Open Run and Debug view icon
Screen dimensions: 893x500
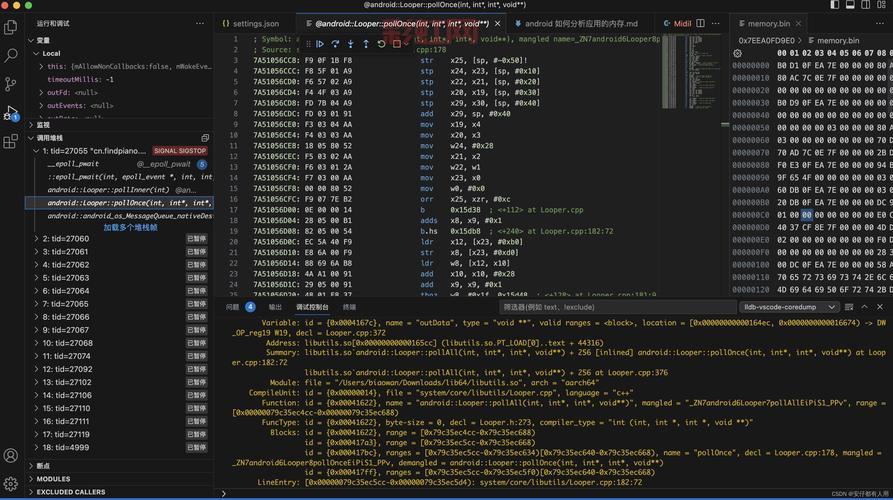coord(10,113)
